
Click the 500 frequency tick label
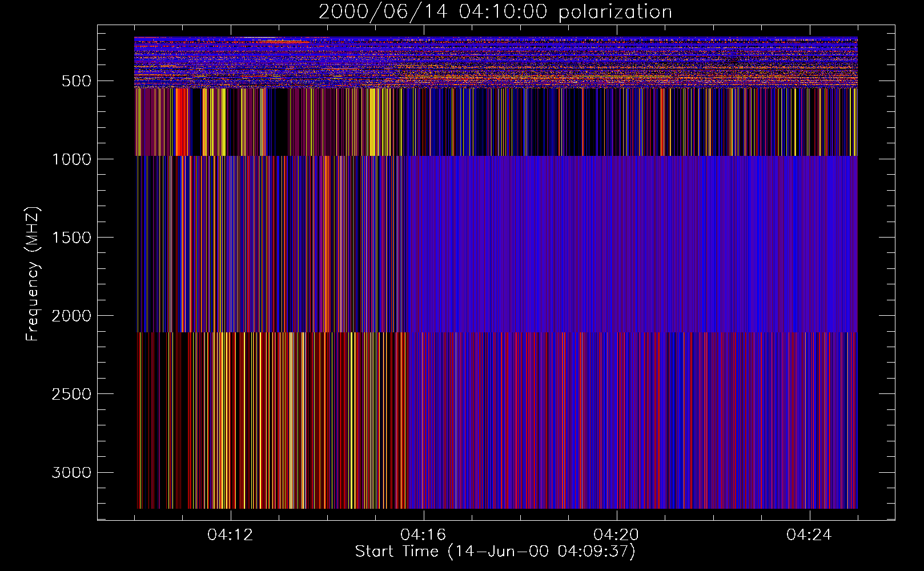77,81
